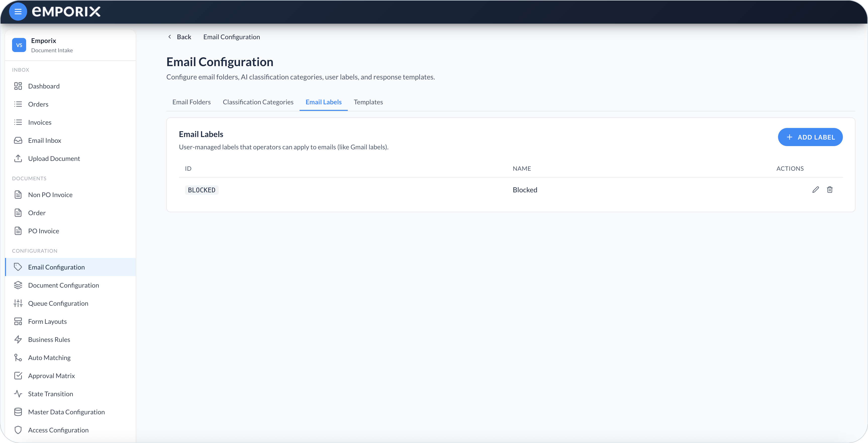This screenshot has height=443, width=868.
Task: Select the Email Labels tab
Action: tap(323, 102)
